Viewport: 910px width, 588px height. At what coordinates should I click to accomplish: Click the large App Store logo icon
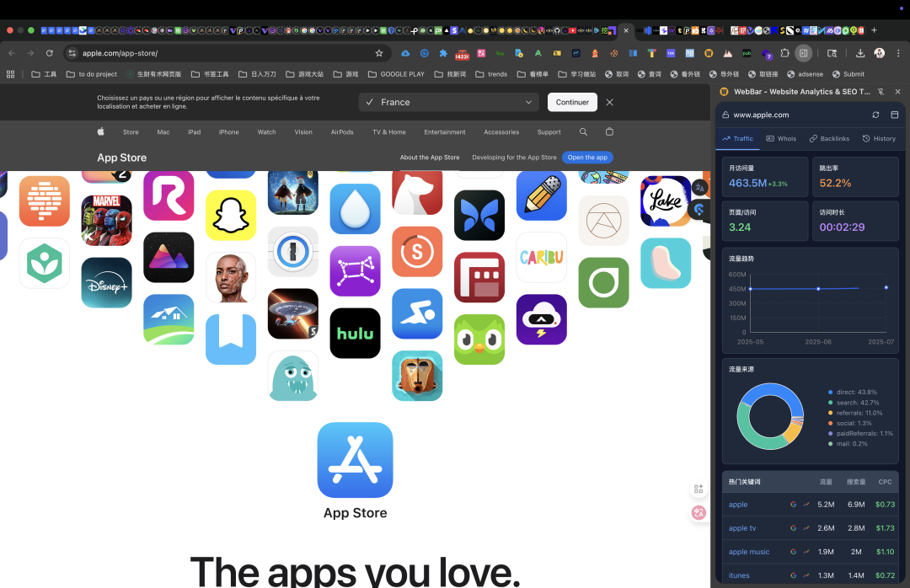click(x=356, y=460)
